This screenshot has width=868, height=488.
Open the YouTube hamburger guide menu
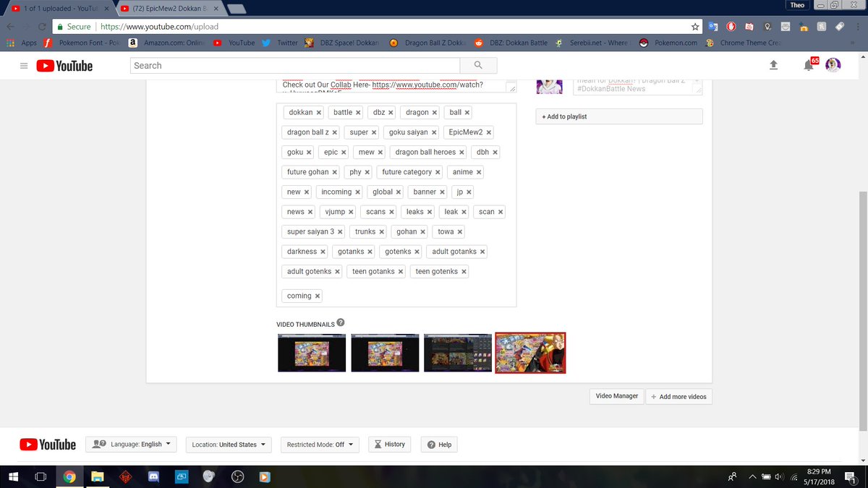[24, 66]
